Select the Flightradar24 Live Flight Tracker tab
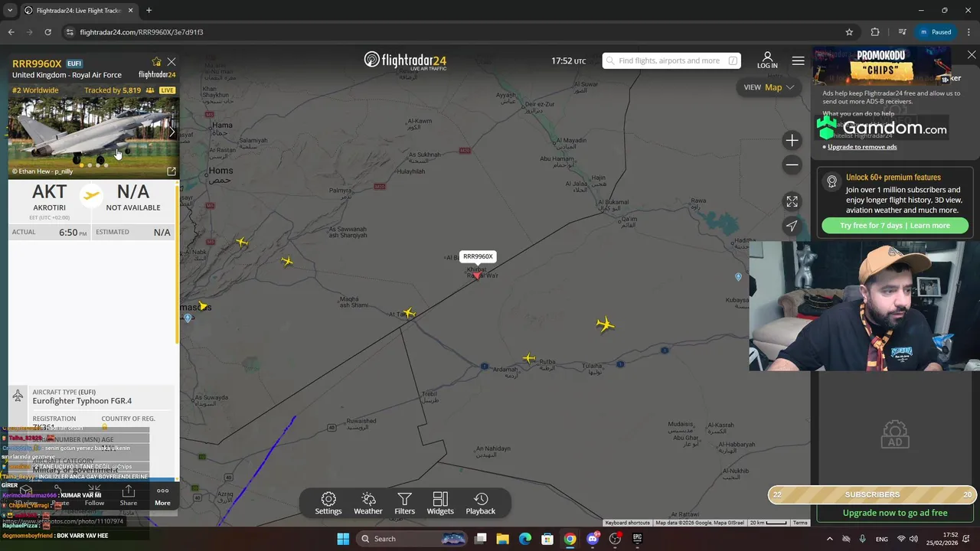The image size is (980, 551). coord(78,11)
